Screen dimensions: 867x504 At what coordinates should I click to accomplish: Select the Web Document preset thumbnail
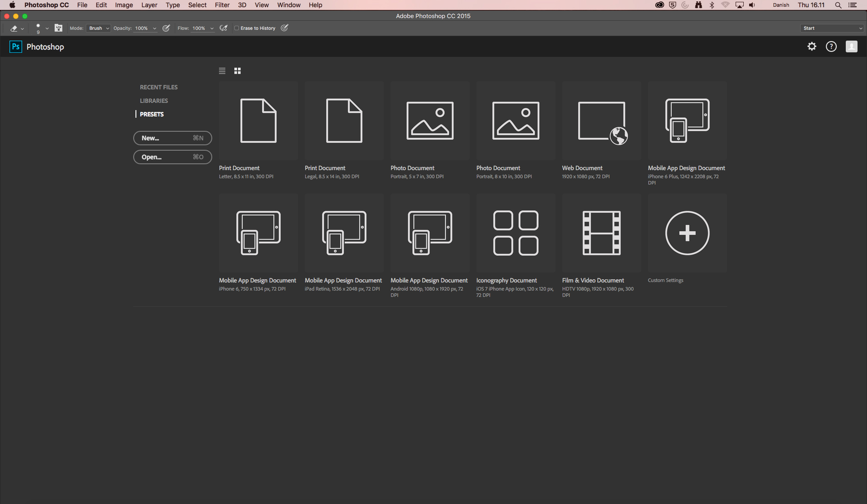[x=601, y=120]
